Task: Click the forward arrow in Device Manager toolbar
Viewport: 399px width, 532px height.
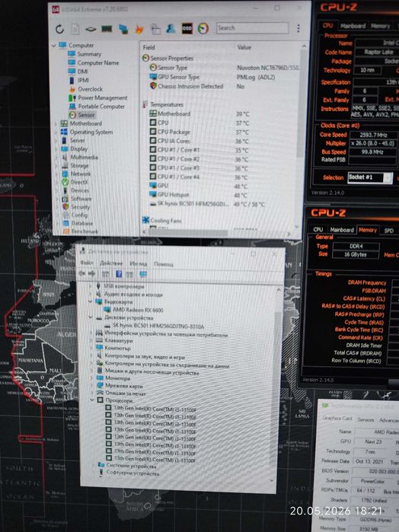Action: [x=91, y=273]
